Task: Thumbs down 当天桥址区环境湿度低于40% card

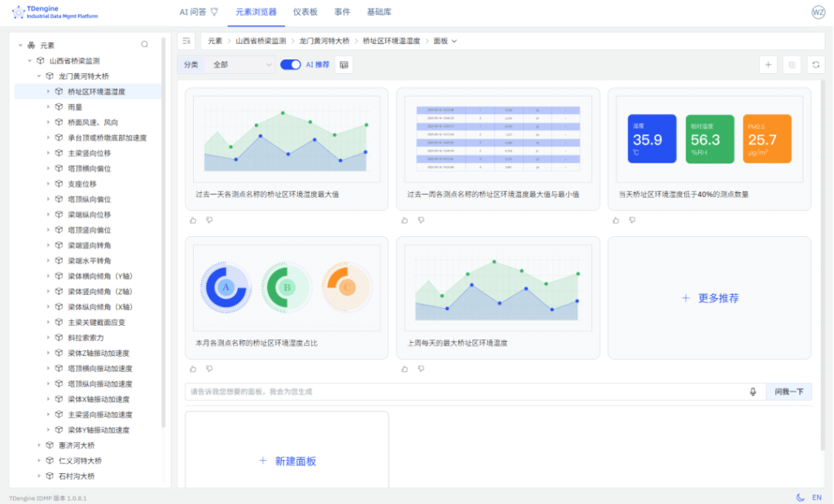Action: click(632, 220)
